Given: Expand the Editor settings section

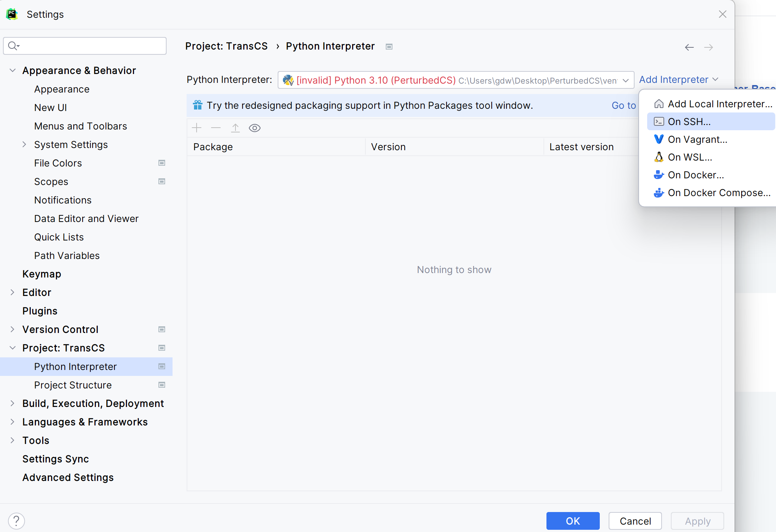Looking at the screenshot, I should 13,292.
